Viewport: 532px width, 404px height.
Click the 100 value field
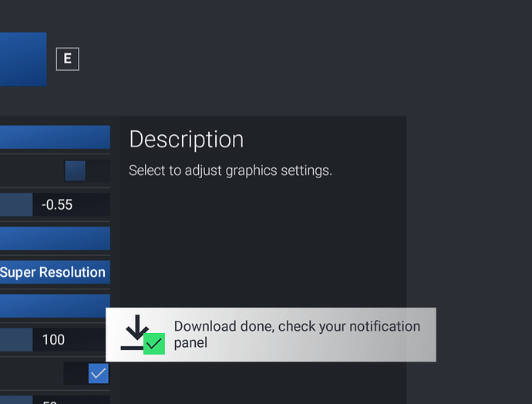[69, 339]
